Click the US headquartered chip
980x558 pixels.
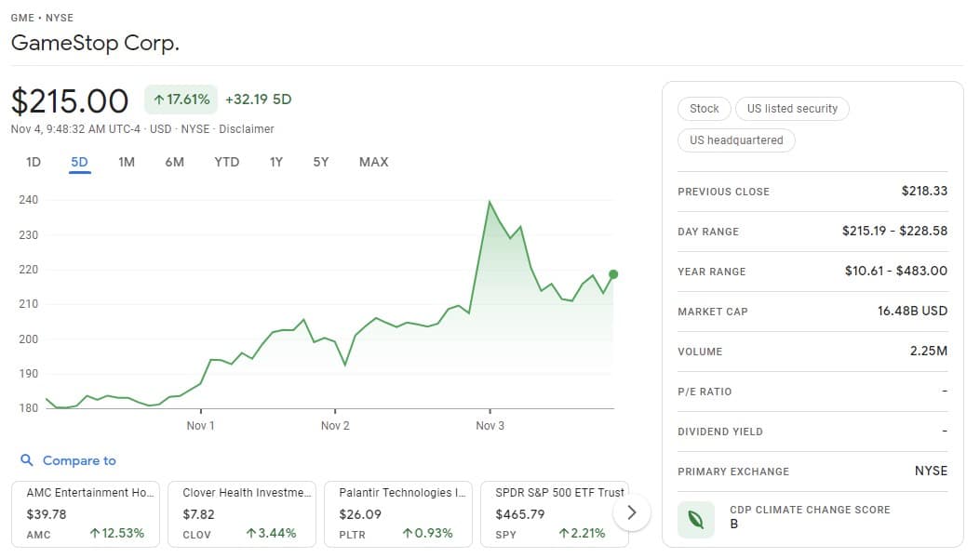736,140
